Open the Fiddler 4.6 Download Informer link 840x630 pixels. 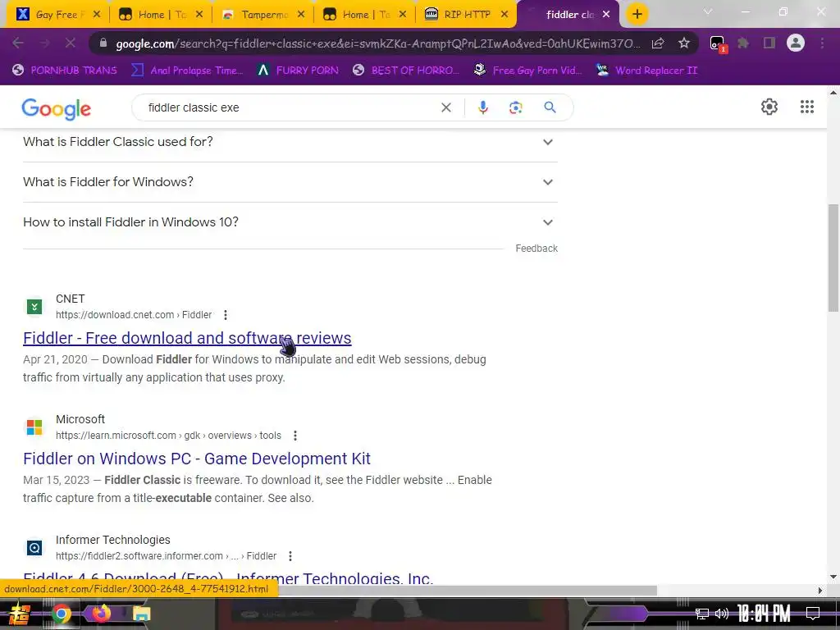click(228, 577)
